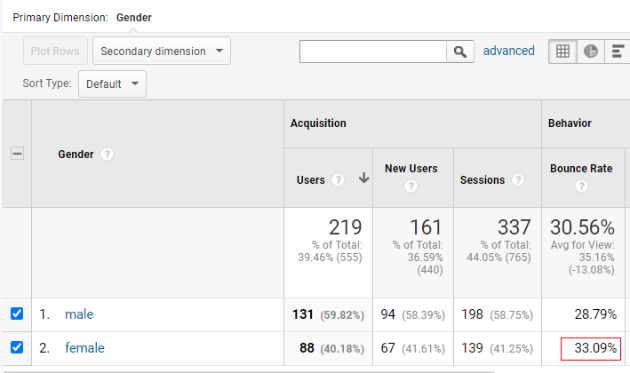Uncheck the female row checkbox
This screenshot has width=630, height=373.
pos(17,347)
